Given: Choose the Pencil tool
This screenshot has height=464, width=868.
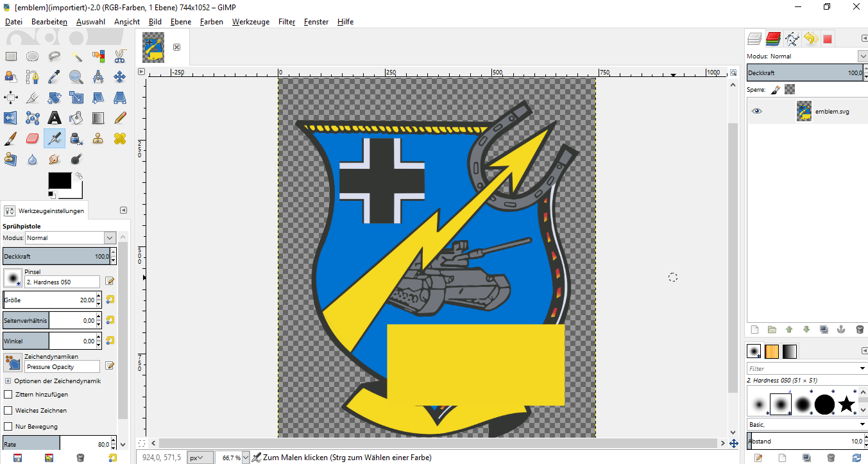Looking at the screenshot, I should (120, 118).
